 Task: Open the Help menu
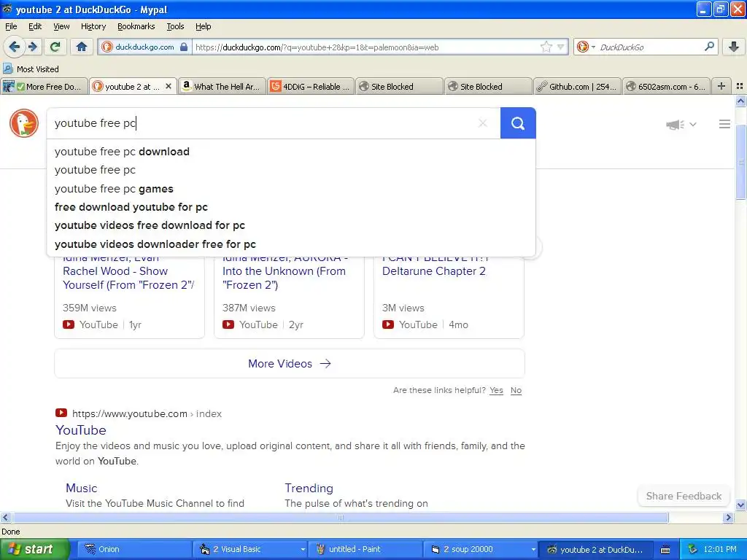pyautogui.click(x=203, y=26)
